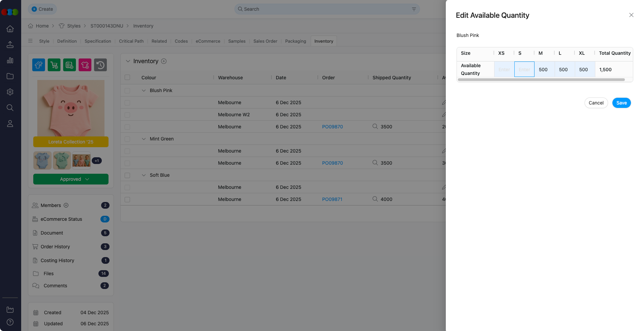Click the help question mark icon
644x331 pixels.
[10, 322]
